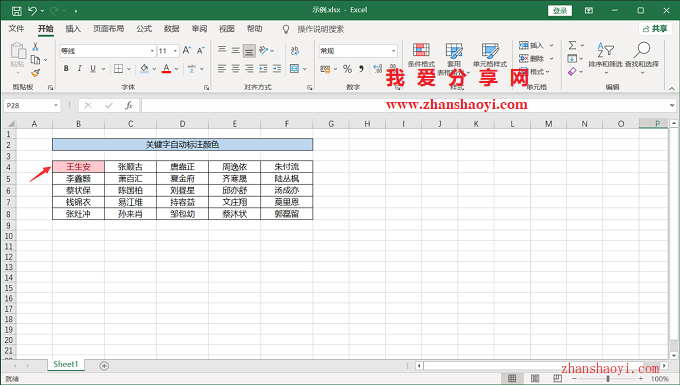Click the Insert Function fx button
The width and height of the screenshot is (680, 385).
129,105
